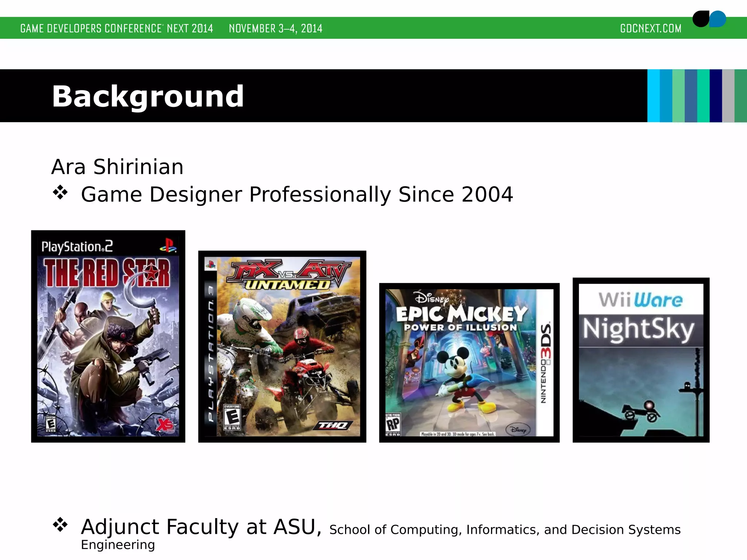This screenshot has width=747, height=560.
Task: Click the Nintendo 3DS logo strip
Action: click(545, 363)
